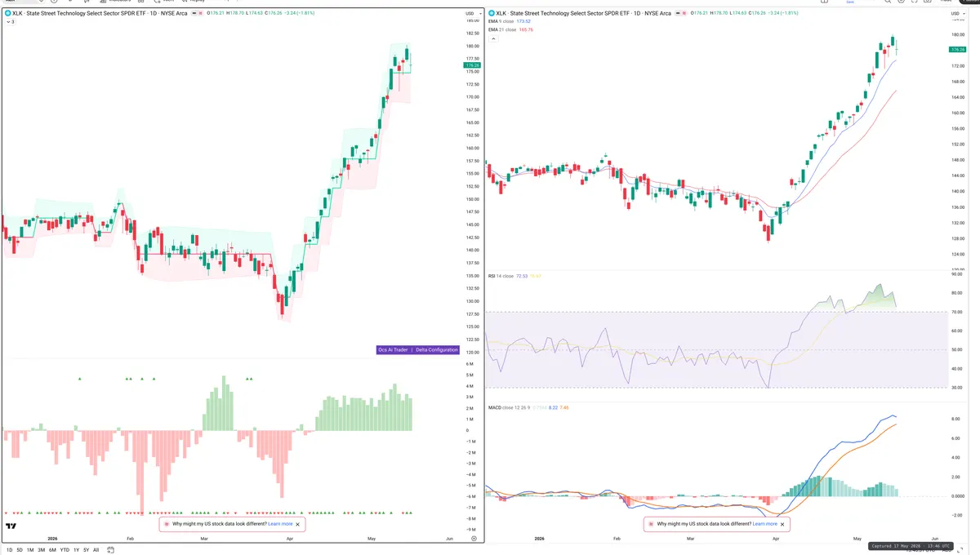Switch left chart range to 1D
The image size is (980, 555).
pyautogui.click(x=9, y=550)
